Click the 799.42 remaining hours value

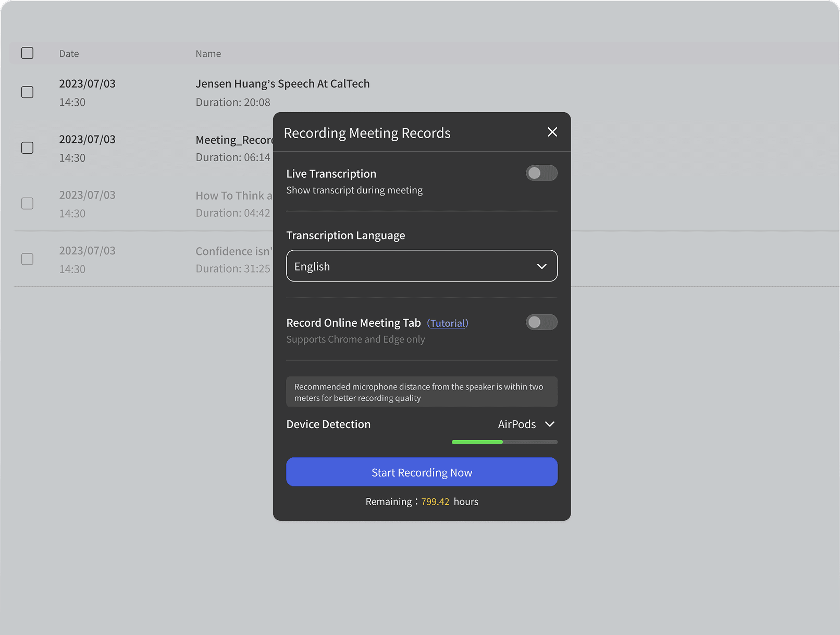(435, 502)
